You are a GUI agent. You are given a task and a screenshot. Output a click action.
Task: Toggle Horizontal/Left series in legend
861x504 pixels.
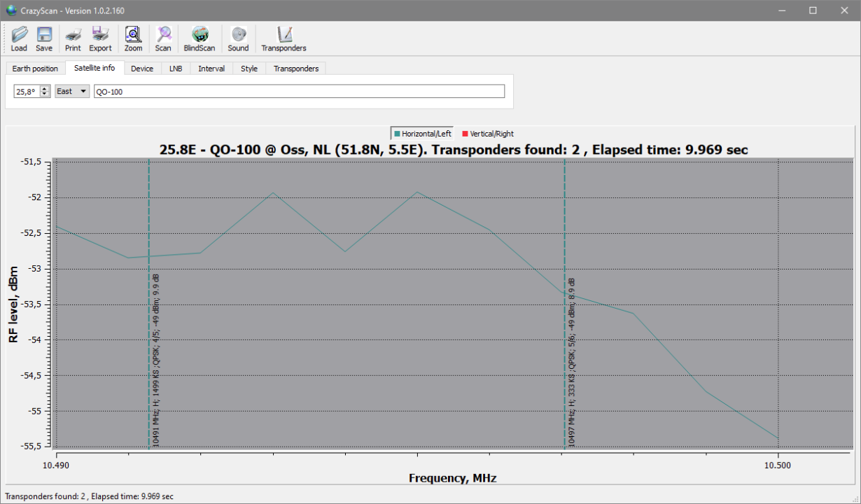click(x=423, y=134)
